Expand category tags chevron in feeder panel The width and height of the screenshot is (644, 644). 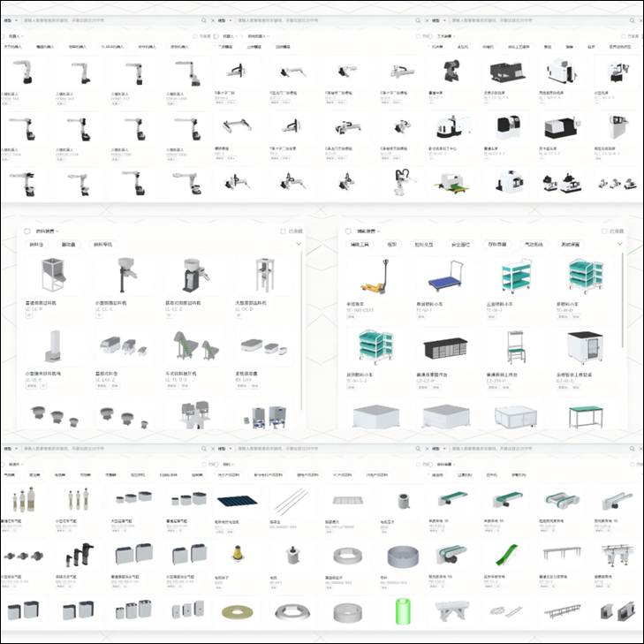click(x=299, y=244)
